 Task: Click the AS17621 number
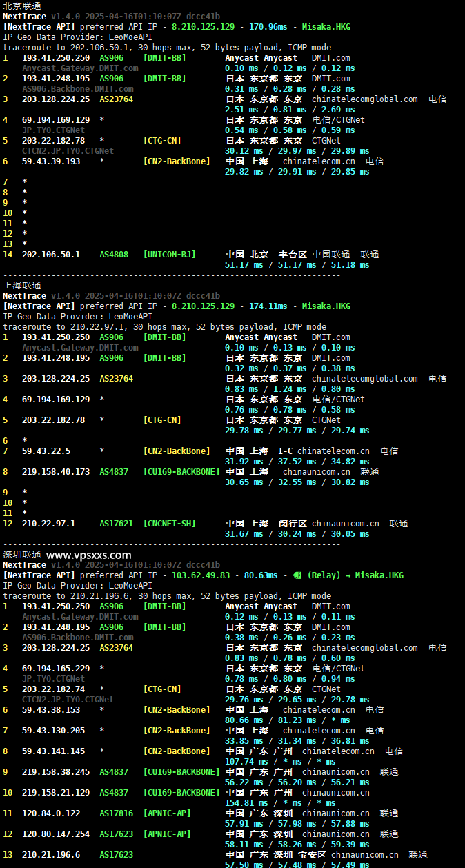click(x=117, y=524)
